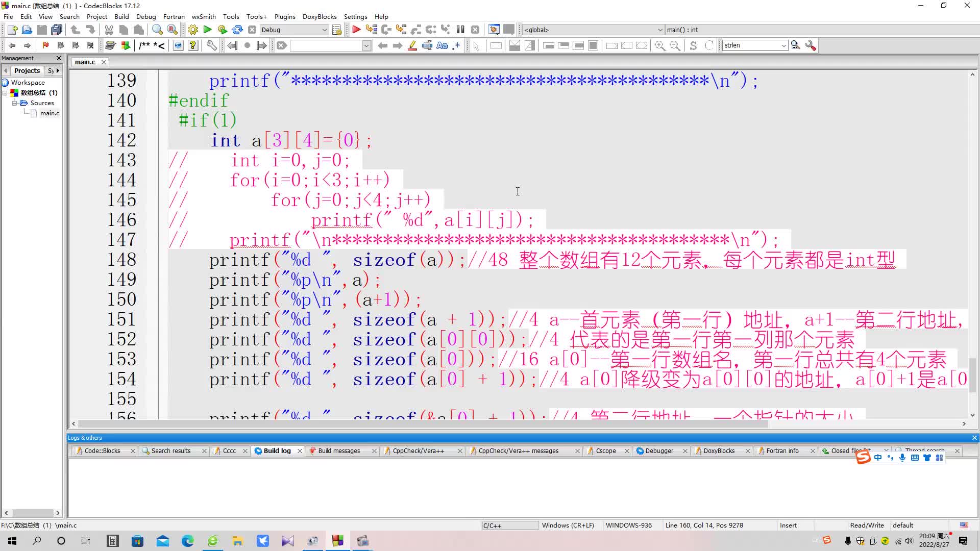Open File Explorer from taskbar
This screenshot has width=980, height=551.
[238, 541]
